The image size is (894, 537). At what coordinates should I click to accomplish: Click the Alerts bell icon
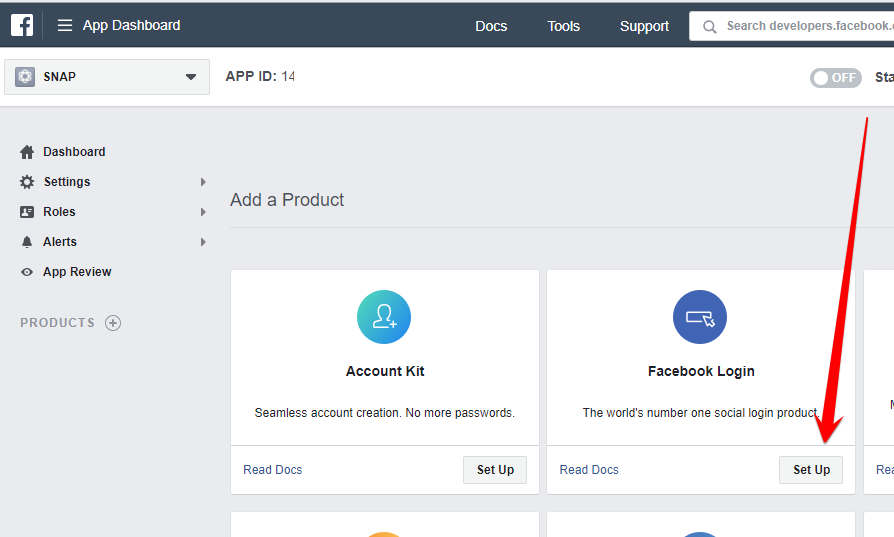pos(27,242)
